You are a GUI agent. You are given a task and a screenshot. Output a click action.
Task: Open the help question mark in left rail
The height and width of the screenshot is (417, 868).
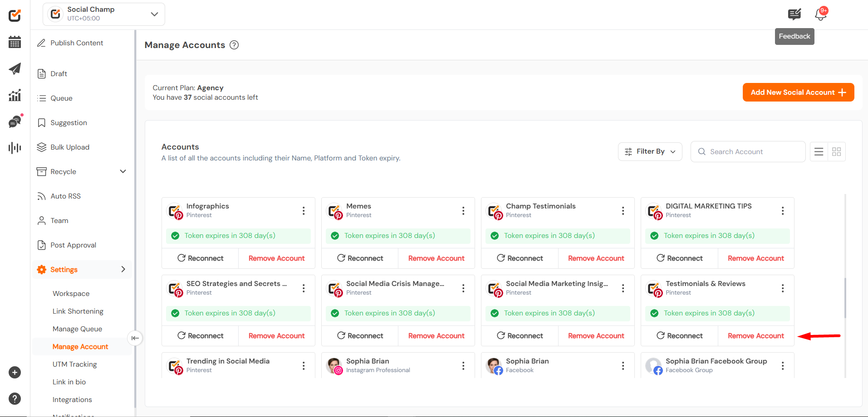tap(15, 399)
